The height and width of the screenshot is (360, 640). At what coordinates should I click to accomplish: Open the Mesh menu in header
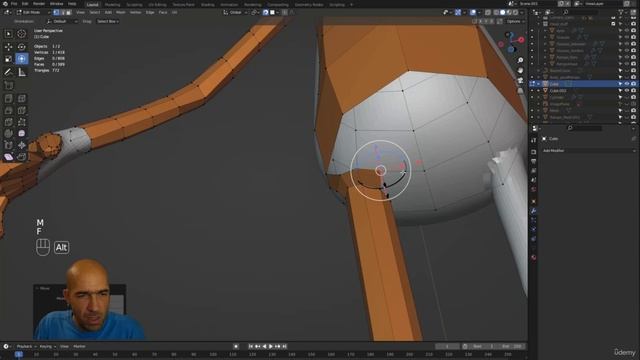tap(121, 13)
